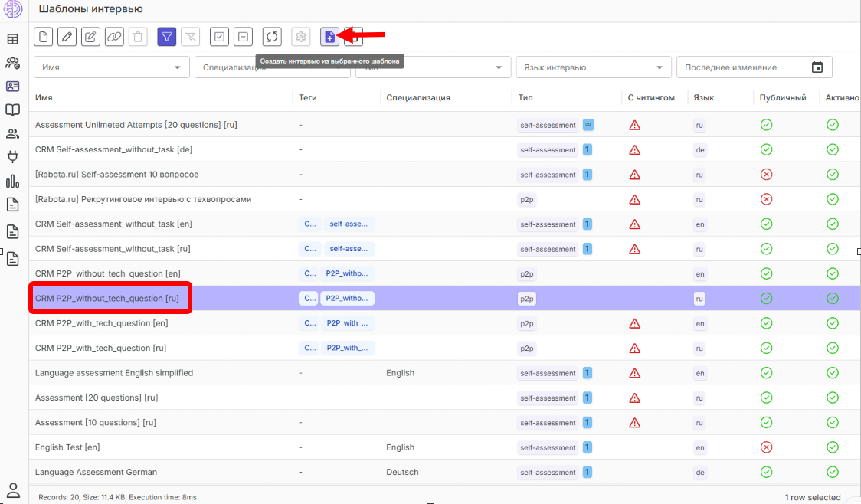This screenshot has width=861, height=504.
Task: Click the P2P_with tag on CRM P2P_with_tech_question [ru]
Action: [347, 348]
